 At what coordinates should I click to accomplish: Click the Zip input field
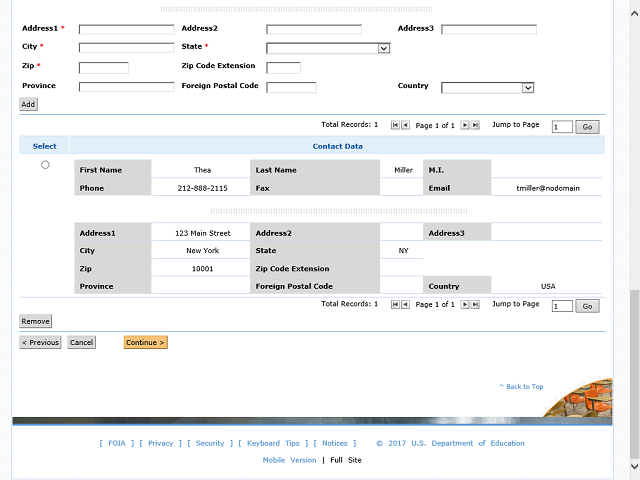click(x=104, y=68)
